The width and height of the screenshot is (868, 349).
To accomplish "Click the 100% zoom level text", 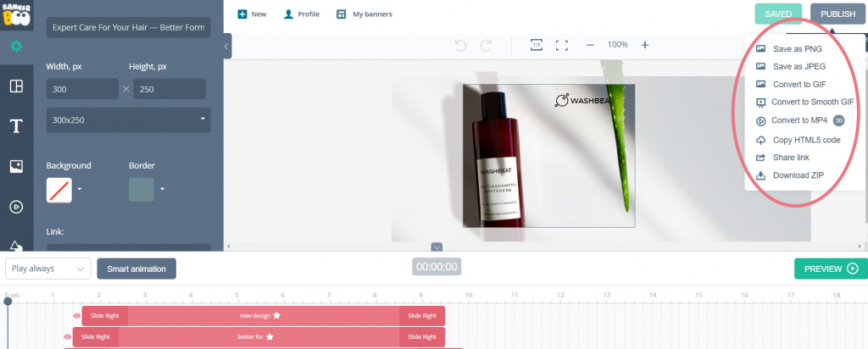I will pyautogui.click(x=617, y=45).
